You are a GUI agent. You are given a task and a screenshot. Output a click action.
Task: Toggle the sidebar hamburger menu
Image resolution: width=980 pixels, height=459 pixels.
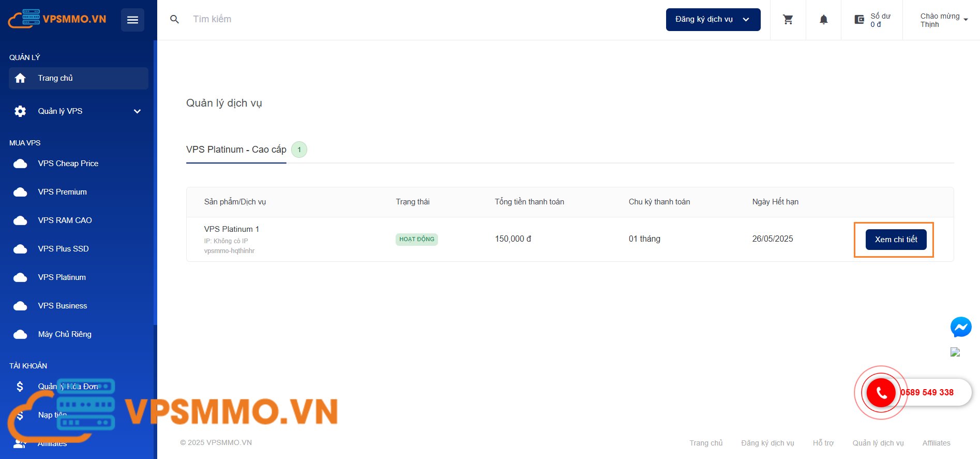tap(132, 20)
